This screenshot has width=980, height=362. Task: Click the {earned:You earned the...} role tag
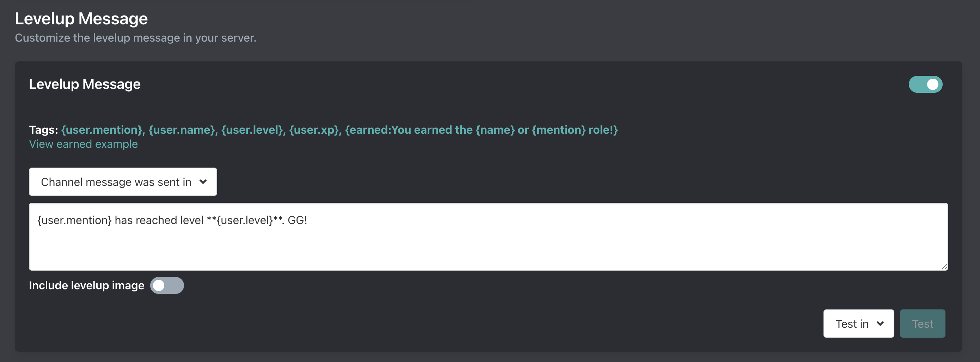point(481,130)
